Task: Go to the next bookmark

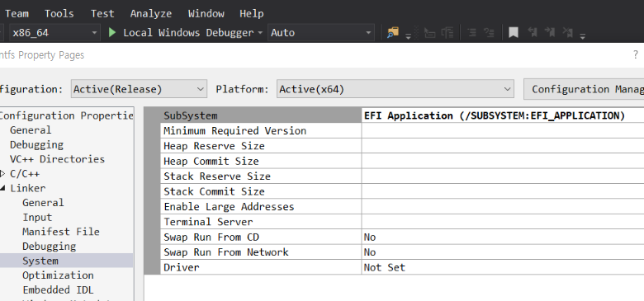Action: [x=550, y=32]
